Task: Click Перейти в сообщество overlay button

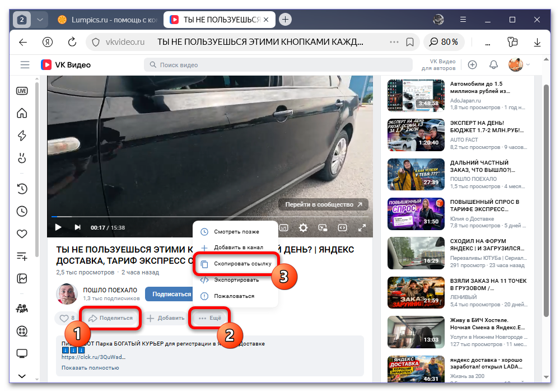Action: [323, 204]
